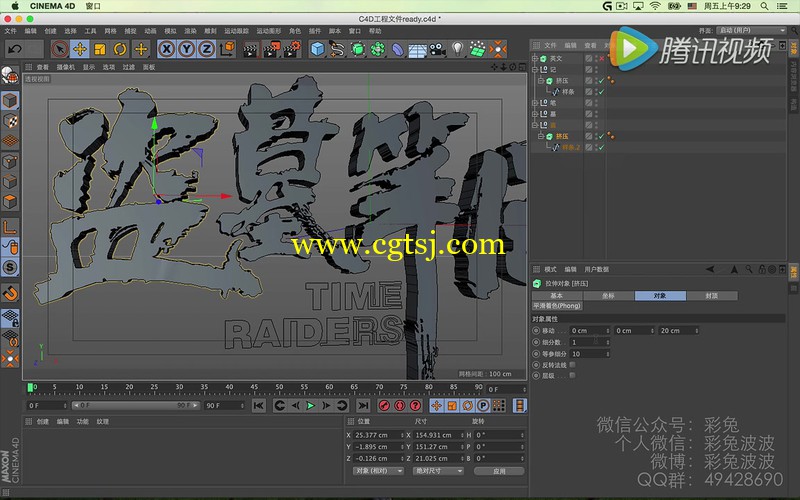The width and height of the screenshot is (800, 500).
Task: Toggle green checkmark on 样条.2 object
Action: pos(602,147)
